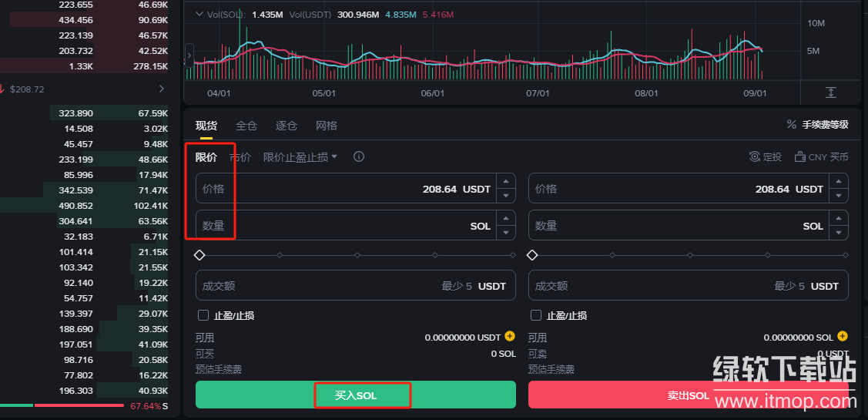
Task: Click the CNY 买币 buy crypto icon
Action: 799,156
